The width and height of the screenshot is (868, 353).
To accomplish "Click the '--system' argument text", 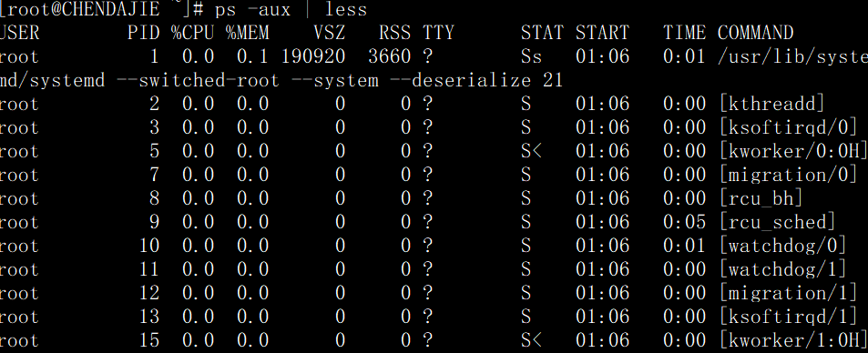I will 335,80.
